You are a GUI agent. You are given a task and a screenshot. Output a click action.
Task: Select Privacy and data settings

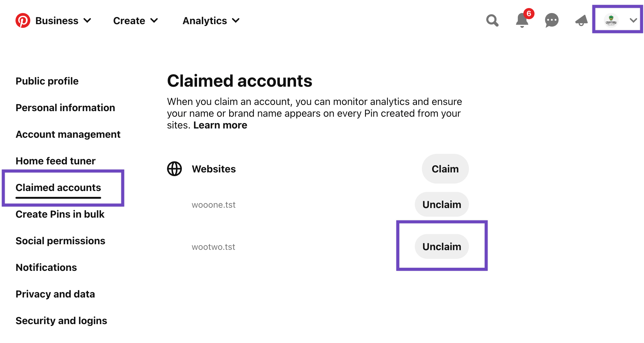[55, 294]
